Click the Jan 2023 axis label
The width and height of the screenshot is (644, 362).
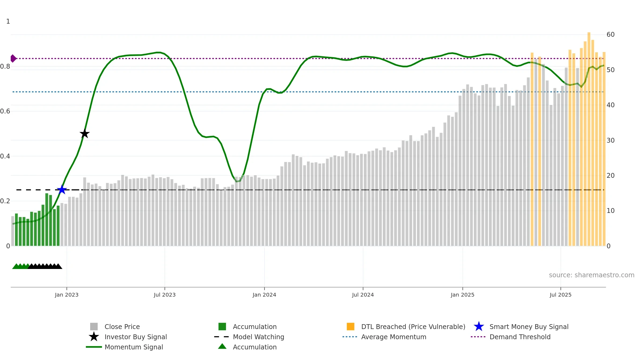[67, 295]
